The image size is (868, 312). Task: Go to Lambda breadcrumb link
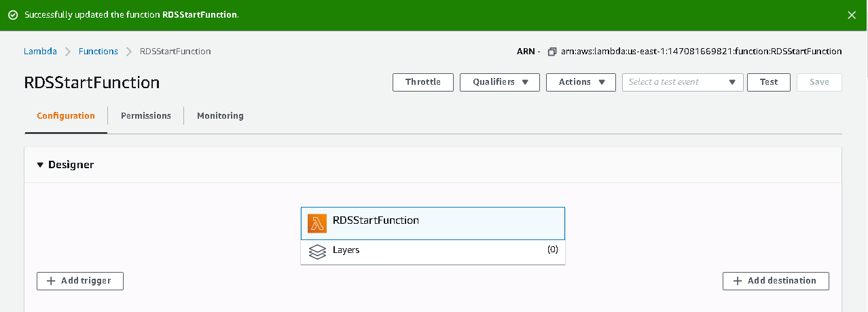[x=40, y=52]
